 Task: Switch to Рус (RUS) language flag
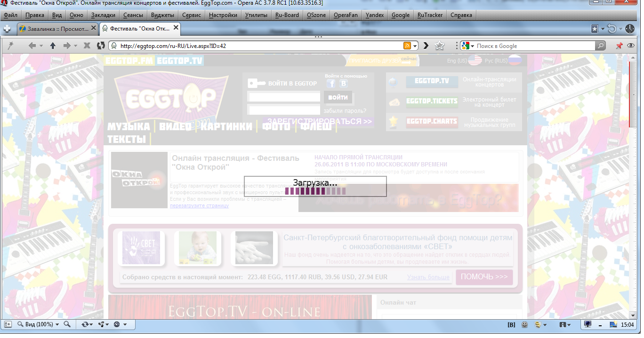click(x=515, y=61)
